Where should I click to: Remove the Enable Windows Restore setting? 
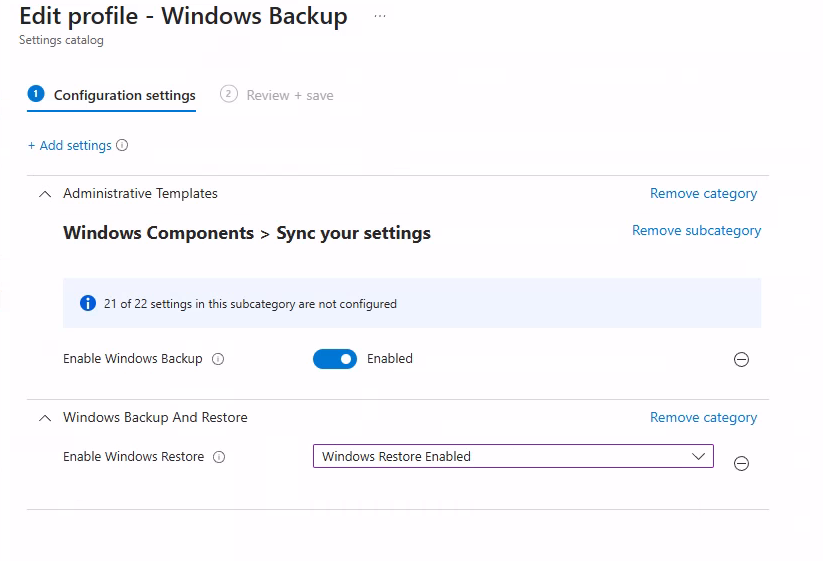tap(741, 463)
